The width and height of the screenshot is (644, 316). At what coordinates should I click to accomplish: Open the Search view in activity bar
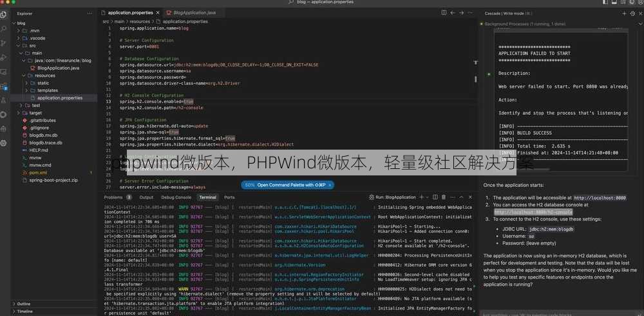pyautogui.click(x=3, y=29)
